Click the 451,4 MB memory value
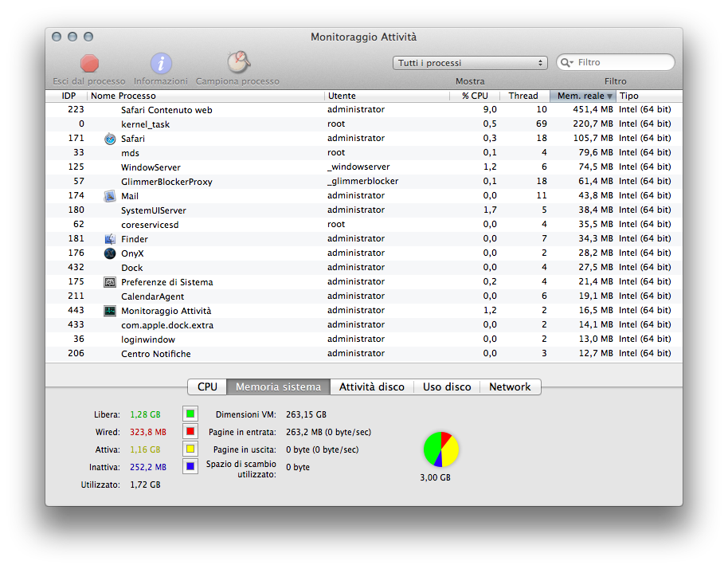This screenshot has height=569, width=728. (x=593, y=110)
